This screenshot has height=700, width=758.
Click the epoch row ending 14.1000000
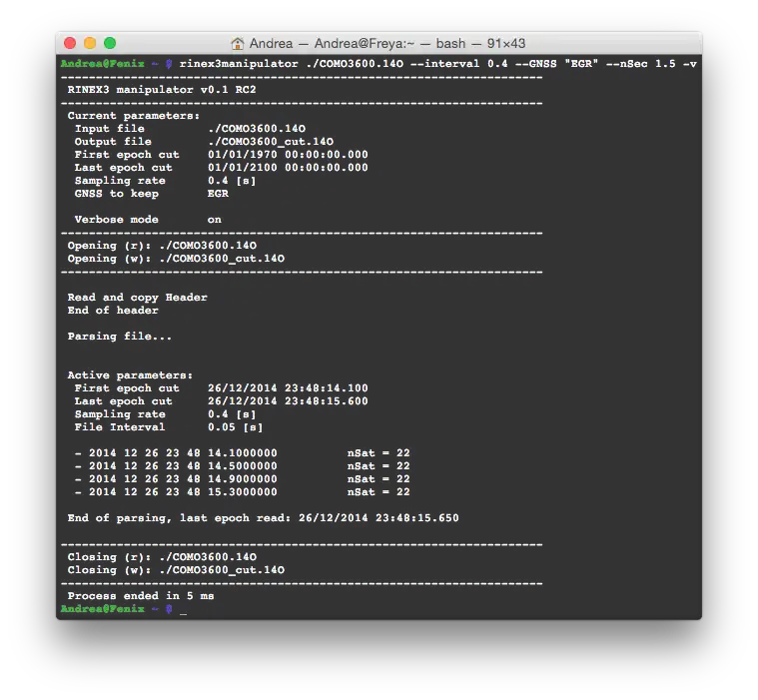(243, 453)
